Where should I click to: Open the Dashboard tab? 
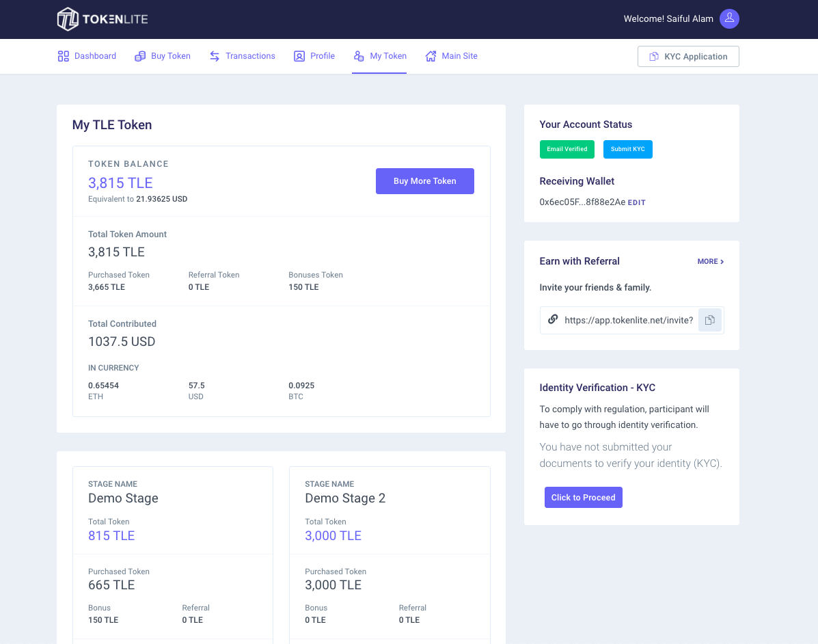(87, 56)
